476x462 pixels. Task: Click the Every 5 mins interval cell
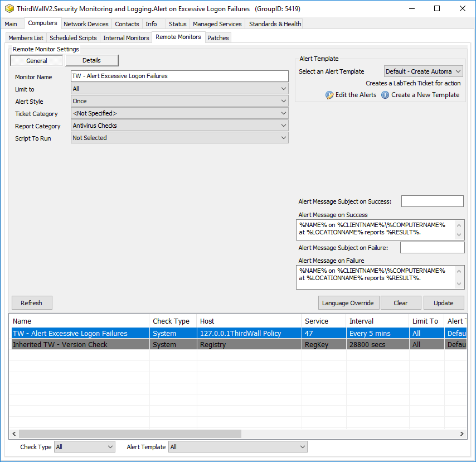click(x=377, y=333)
